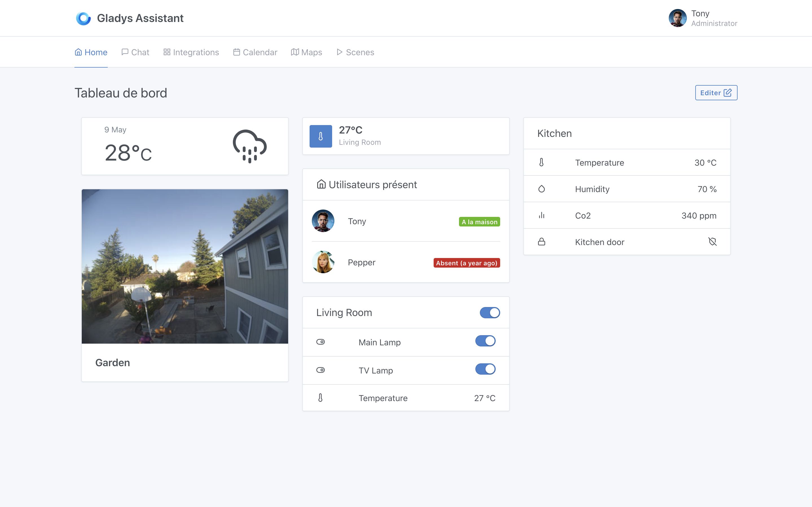Click the humidity icon in Kitchen panel
Image resolution: width=812 pixels, height=507 pixels.
pos(541,189)
